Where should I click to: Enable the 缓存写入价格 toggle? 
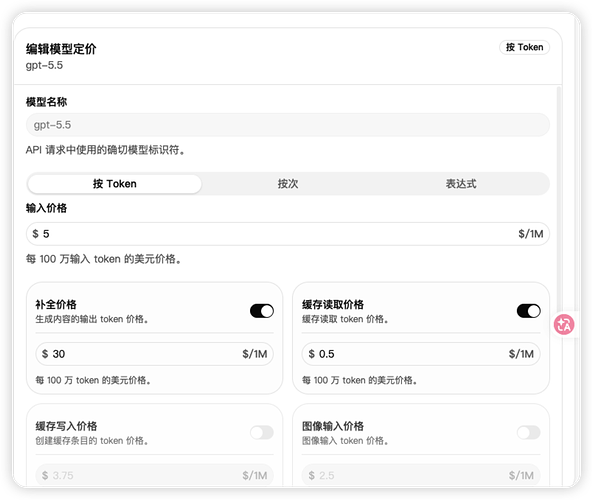[x=262, y=433]
